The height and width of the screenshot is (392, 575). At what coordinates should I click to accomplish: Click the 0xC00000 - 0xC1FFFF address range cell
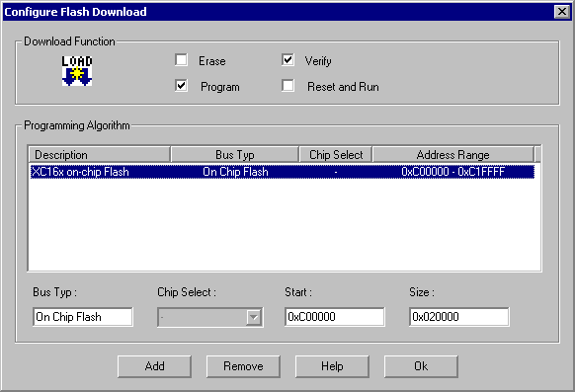click(x=452, y=172)
